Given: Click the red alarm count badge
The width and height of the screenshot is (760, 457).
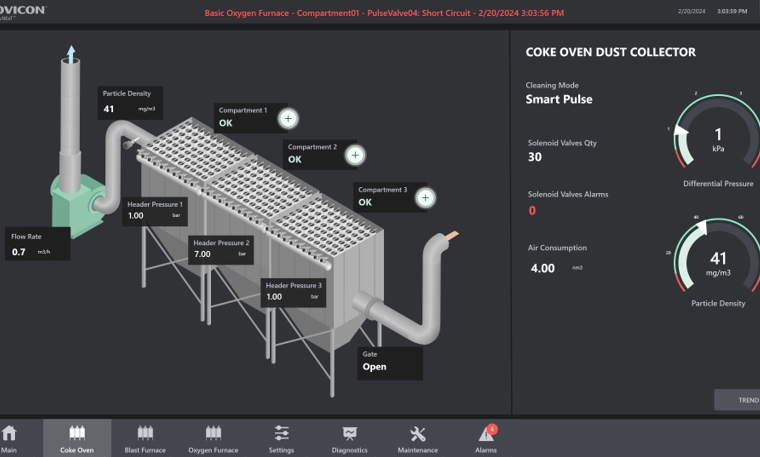Looking at the screenshot, I should tap(492, 429).
